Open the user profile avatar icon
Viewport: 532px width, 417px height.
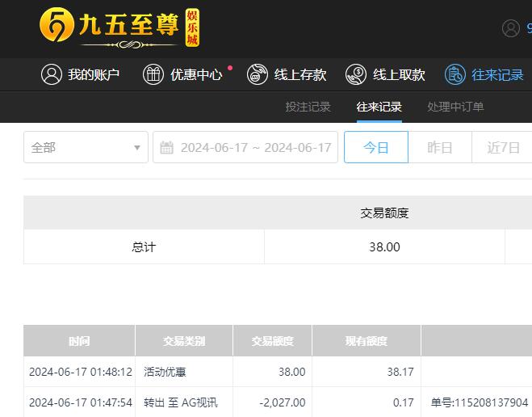511,28
